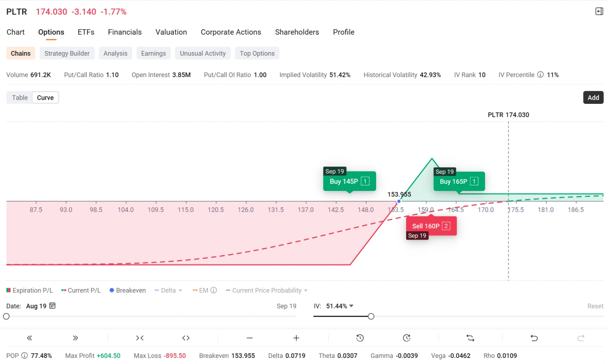The image size is (609, 364).
Task: Narrow the strike width with inward arrows icon
Action: pyautogui.click(x=140, y=338)
